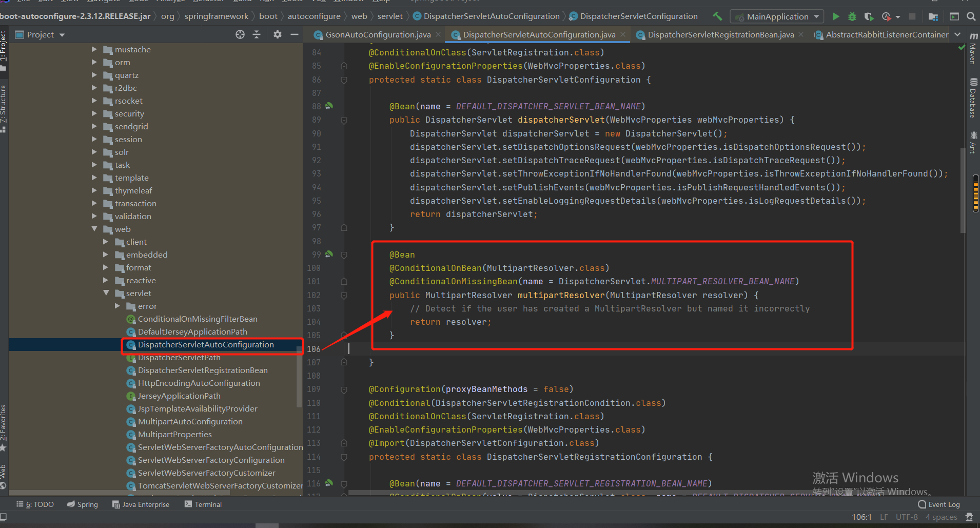Collapse all with the Project panel icon
The width and height of the screenshot is (980, 528).
coord(257,34)
